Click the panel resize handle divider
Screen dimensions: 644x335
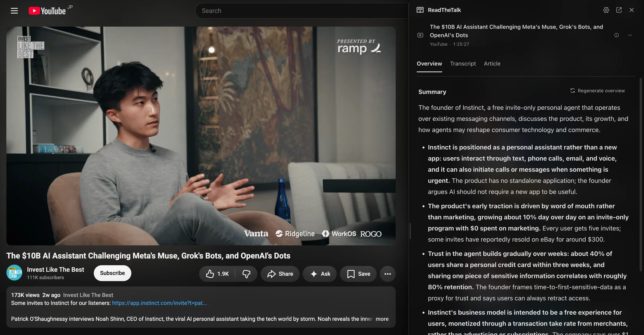pyautogui.click(x=410, y=231)
